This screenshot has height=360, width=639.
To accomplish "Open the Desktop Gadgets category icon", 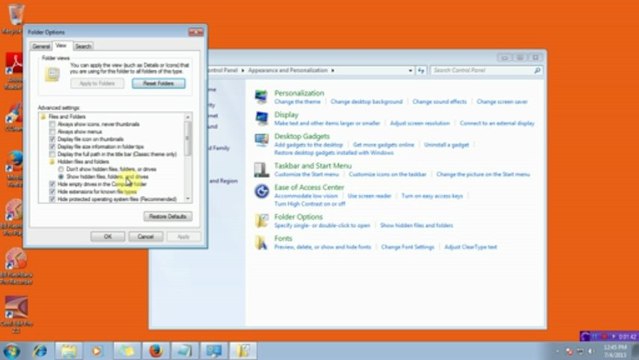I will [x=261, y=140].
